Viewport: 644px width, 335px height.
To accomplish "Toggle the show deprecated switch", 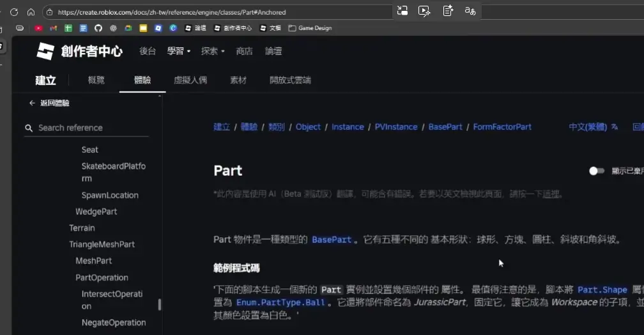I will pos(596,171).
